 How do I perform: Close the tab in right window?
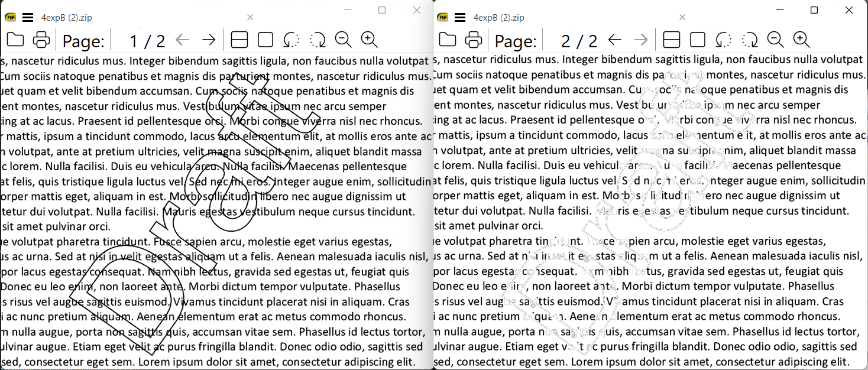[682, 18]
